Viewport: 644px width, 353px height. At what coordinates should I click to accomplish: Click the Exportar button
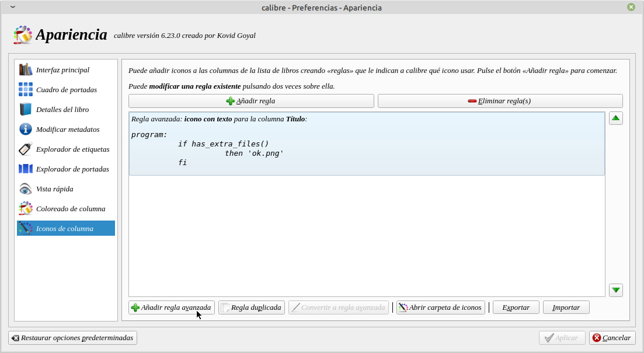pyautogui.click(x=516, y=307)
